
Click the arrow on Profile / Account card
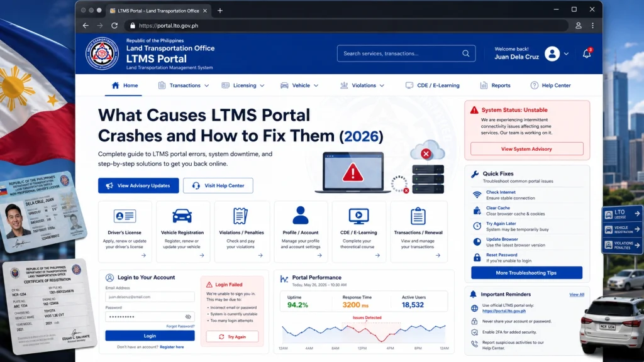click(319, 255)
